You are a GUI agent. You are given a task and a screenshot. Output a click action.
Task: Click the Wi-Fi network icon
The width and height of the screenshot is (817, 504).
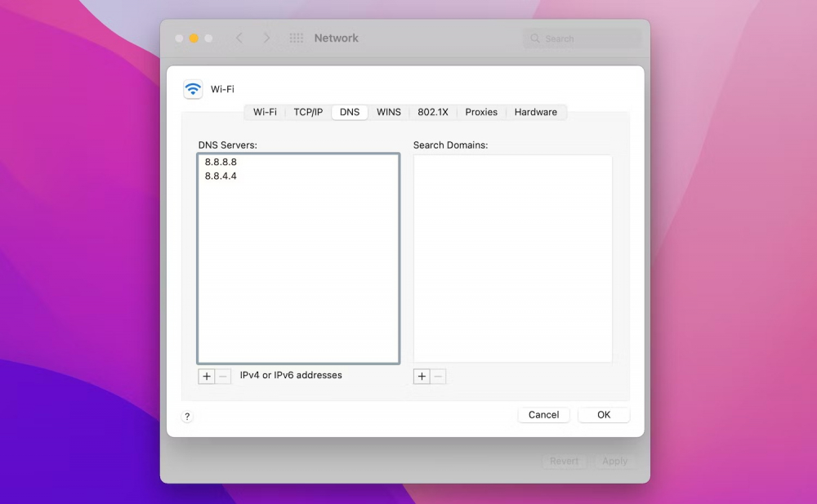193,89
